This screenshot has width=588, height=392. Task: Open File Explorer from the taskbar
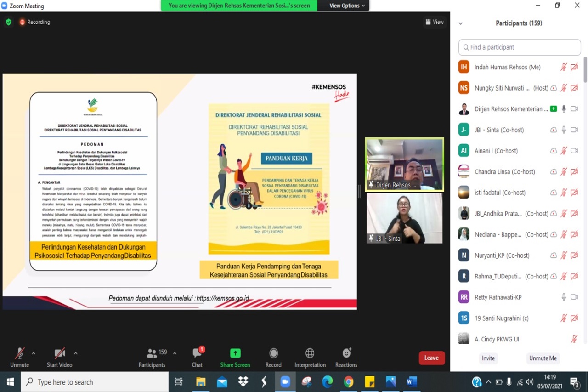(x=201, y=382)
